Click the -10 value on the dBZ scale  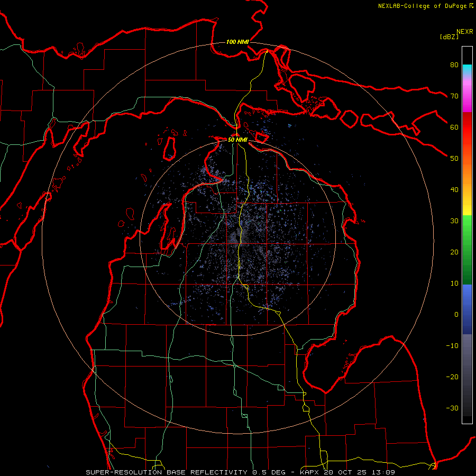452,346
